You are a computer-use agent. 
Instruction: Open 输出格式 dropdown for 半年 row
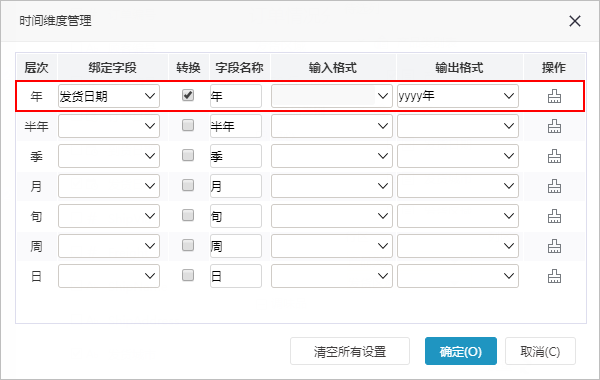pos(458,126)
